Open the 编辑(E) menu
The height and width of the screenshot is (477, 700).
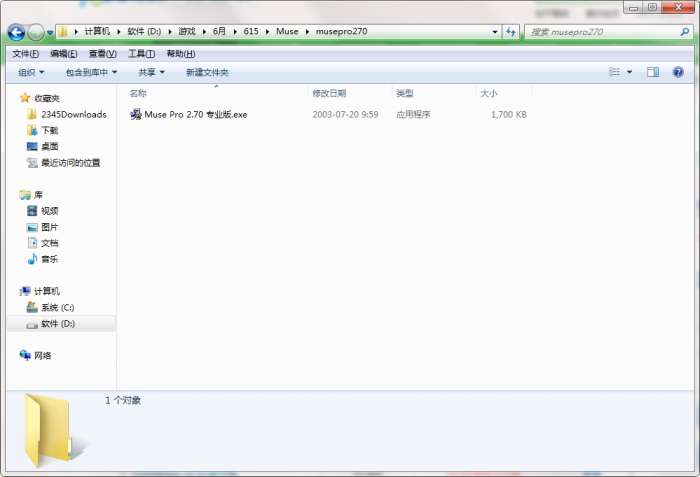(64, 54)
